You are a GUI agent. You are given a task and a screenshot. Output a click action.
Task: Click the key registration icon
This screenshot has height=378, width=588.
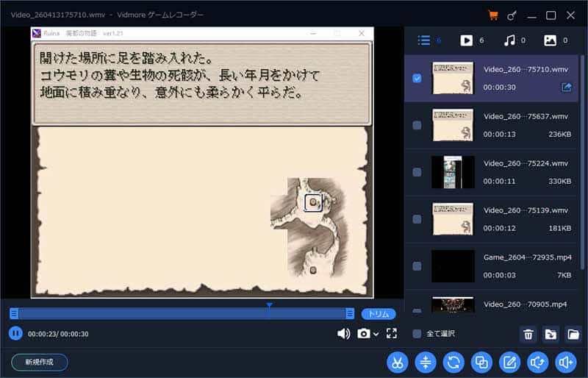pos(512,15)
